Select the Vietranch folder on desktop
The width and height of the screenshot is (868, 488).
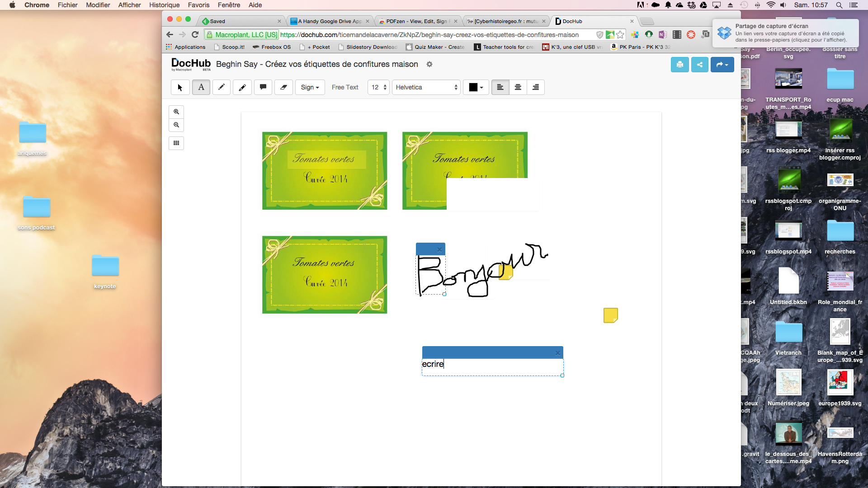tap(788, 338)
